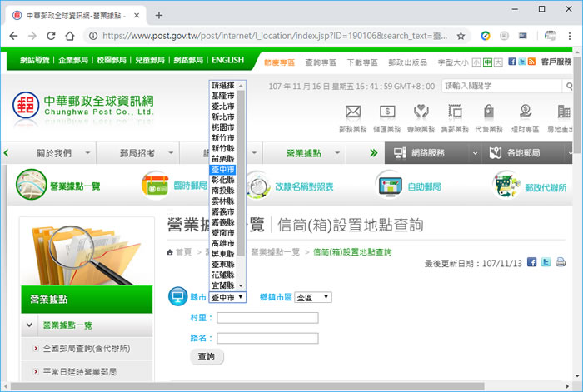
Task: Collapse 營業據點一覽 sidebar section
Action: point(29,325)
